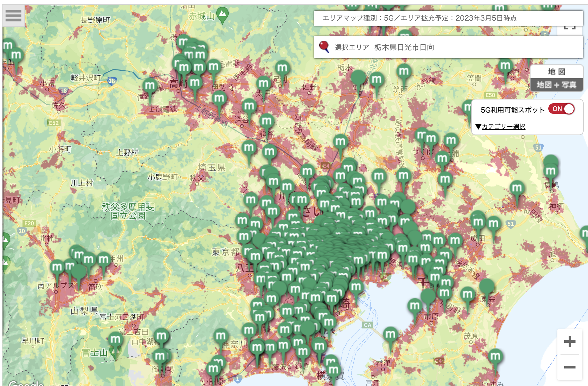Click the 赤城山 mountain pin icon
This screenshot has width=588, height=386.
[x=222, y=15]
